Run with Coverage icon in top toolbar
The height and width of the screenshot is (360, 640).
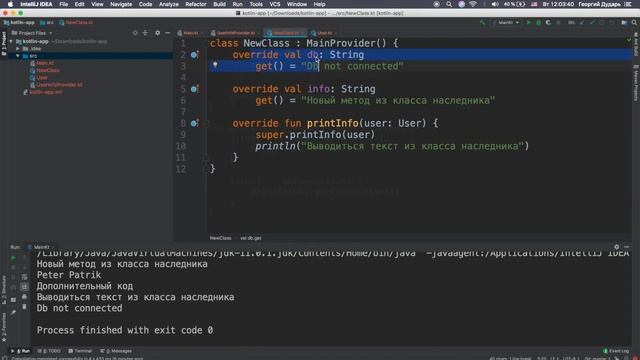point(548,23)
